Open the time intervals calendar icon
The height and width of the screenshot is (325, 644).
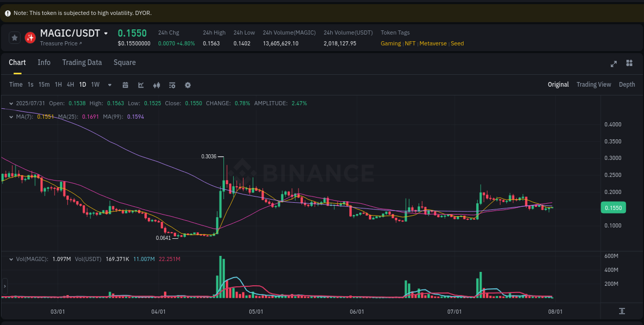pos(125,85)
